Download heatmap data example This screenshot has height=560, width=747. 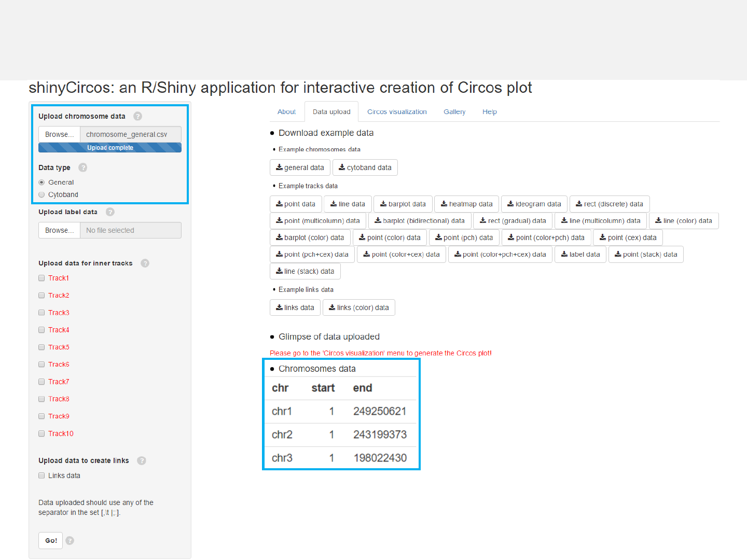point(467,204)
